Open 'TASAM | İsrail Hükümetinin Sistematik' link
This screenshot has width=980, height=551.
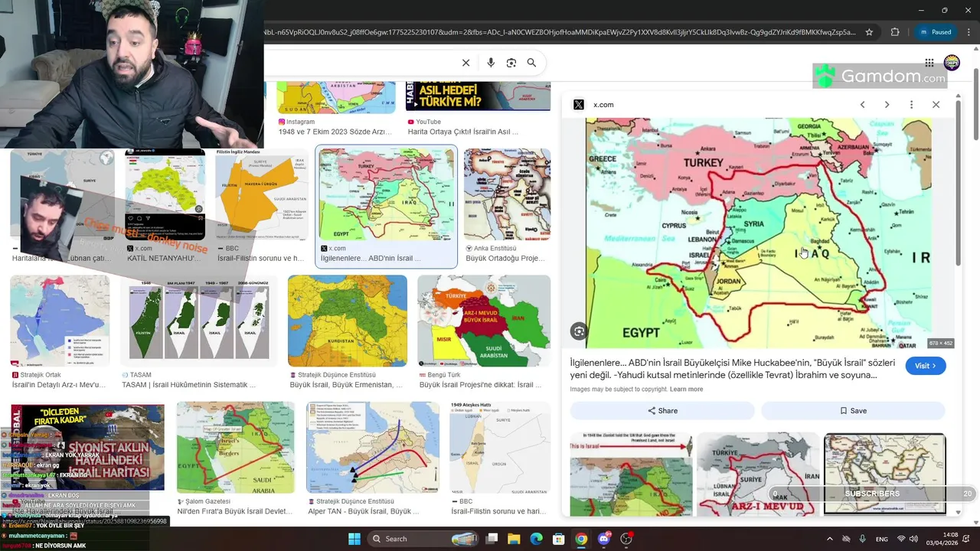188,385
